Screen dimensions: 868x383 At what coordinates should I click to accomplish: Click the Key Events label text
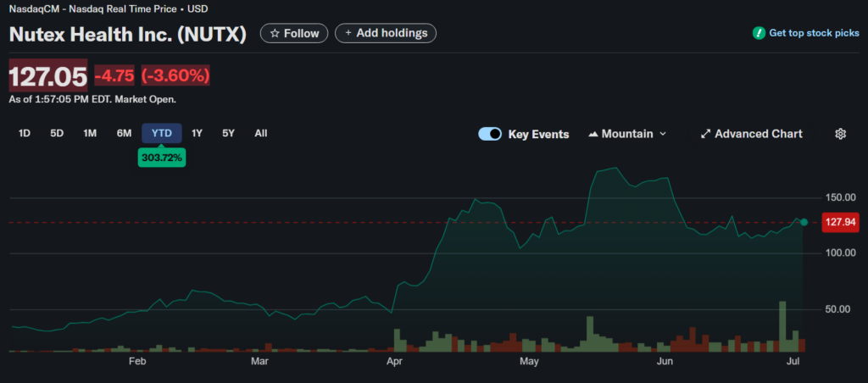click(538, 134)
